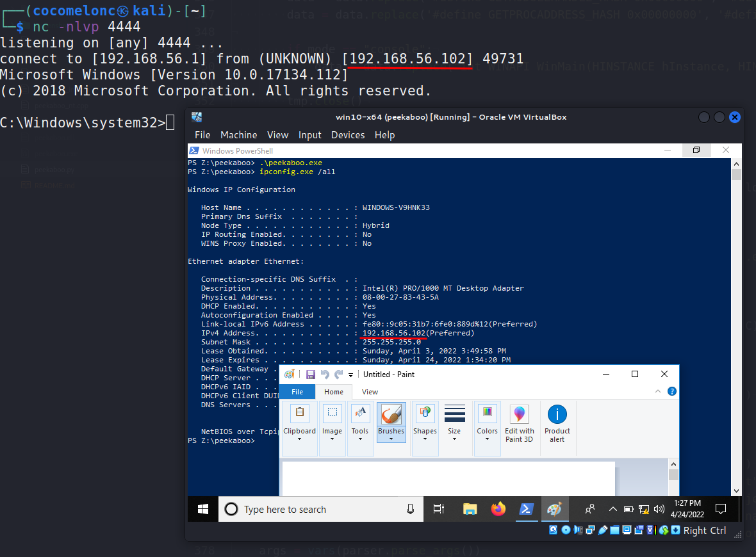The width and height of the screenshot is (756, 557).
Task: Launch Firefox from the taskbar
Action: (x=498, y=509)
